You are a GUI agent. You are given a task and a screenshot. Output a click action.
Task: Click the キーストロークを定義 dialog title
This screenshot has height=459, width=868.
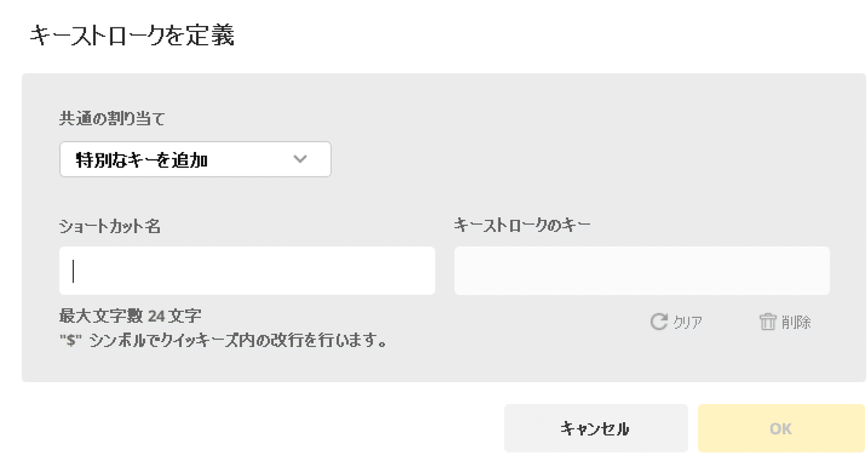132,35
